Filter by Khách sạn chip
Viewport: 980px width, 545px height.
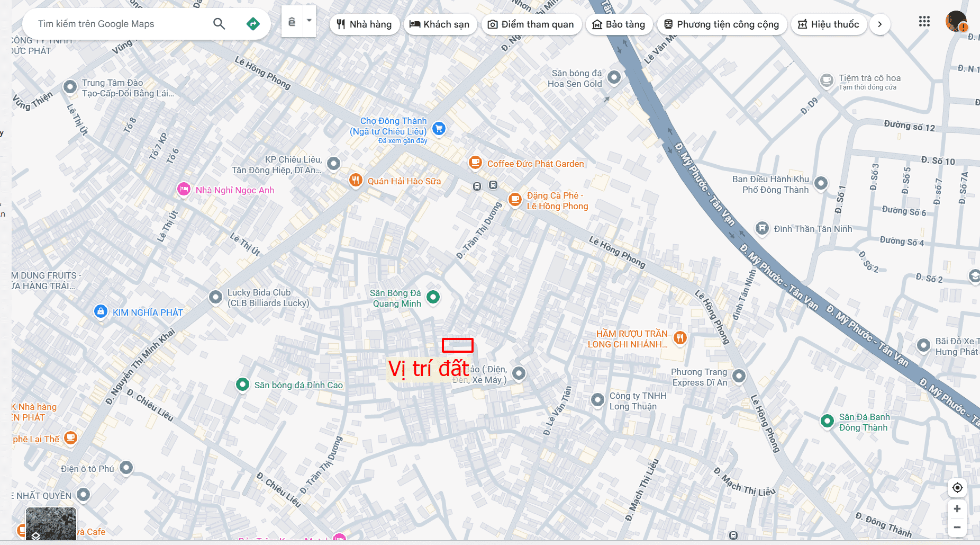pyautogui.click(x=440, y=24)
